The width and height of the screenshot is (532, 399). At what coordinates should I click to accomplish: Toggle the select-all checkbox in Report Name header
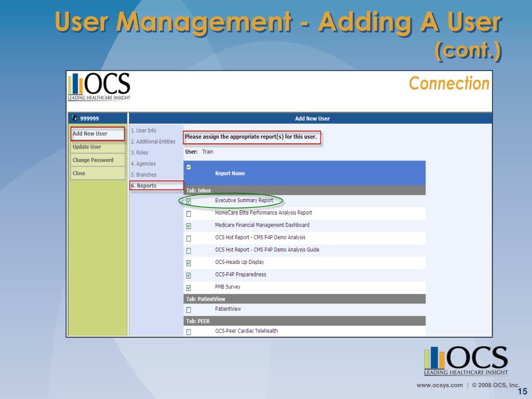pos(189,167)
